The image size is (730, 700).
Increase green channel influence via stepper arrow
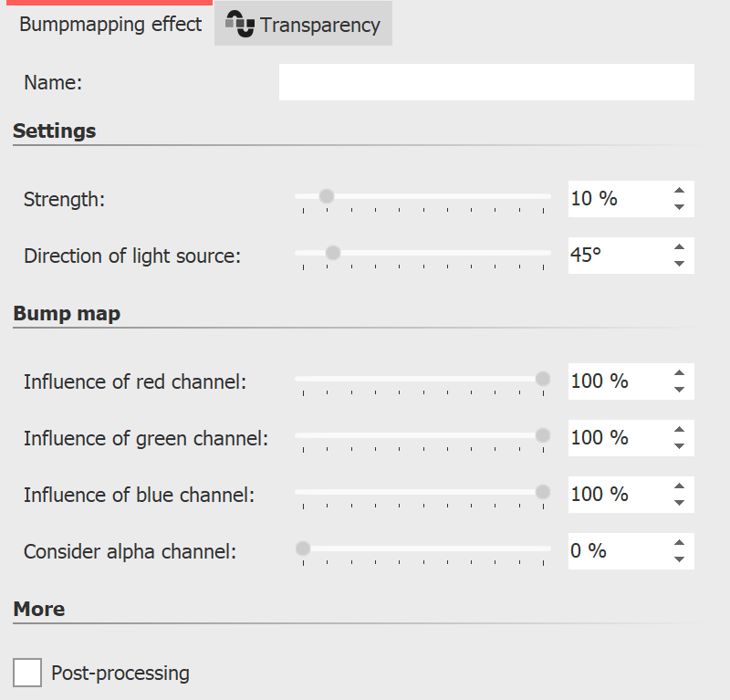pyautogui.click(x=680, y=430)
